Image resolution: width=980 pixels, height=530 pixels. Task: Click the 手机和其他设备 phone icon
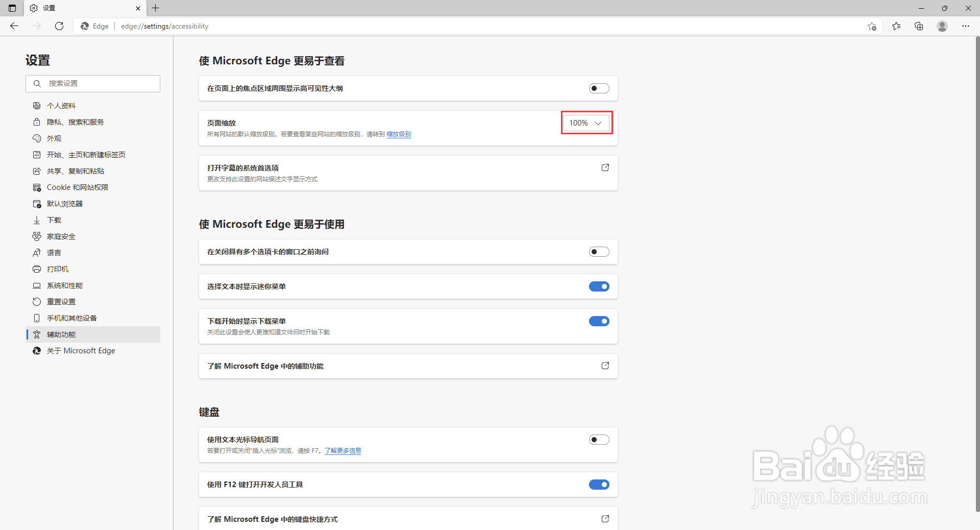37,318
